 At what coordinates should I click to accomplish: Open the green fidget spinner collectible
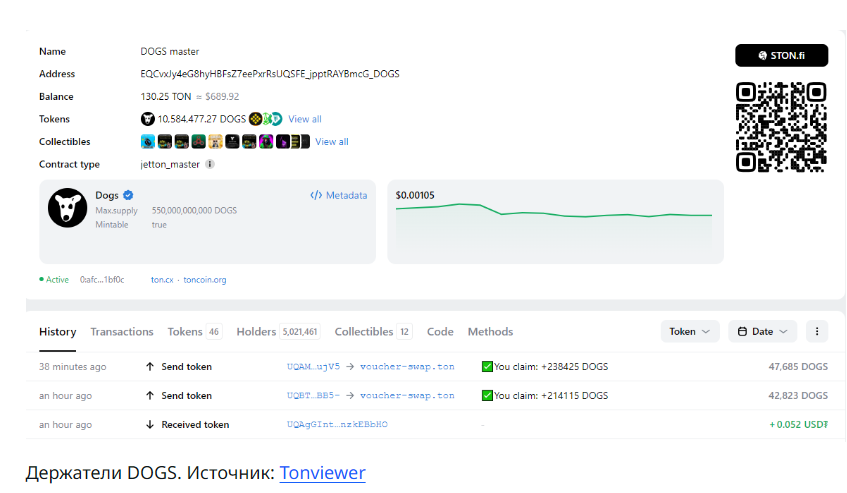[198, 141]
